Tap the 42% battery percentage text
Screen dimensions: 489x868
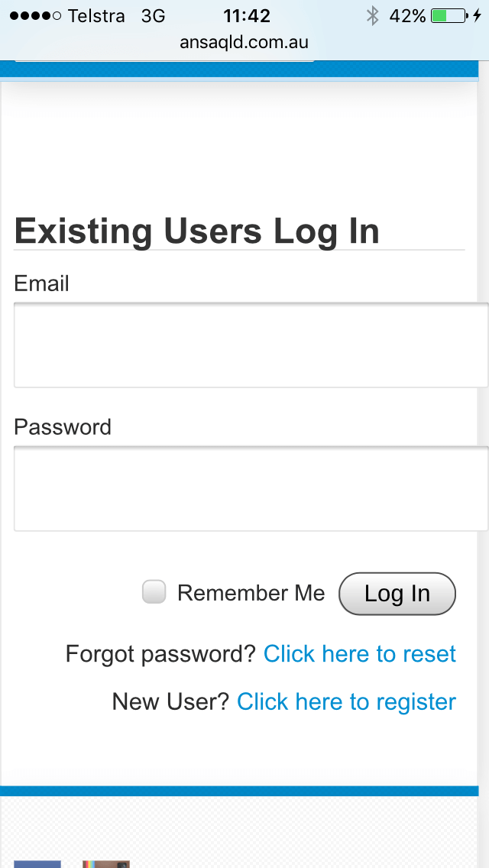tap(407, 16)
